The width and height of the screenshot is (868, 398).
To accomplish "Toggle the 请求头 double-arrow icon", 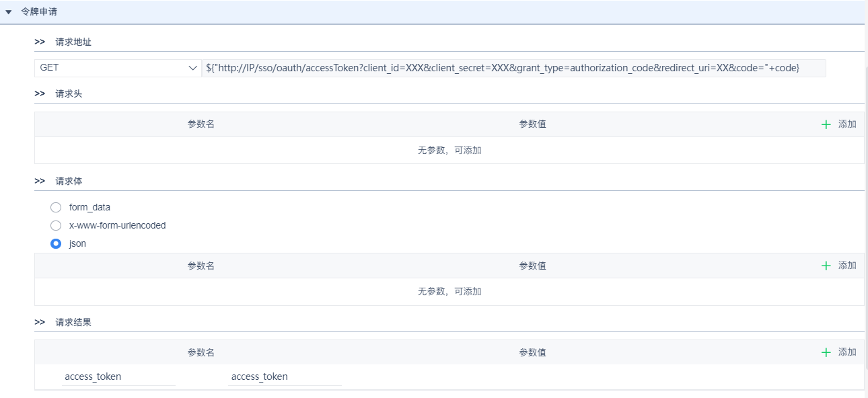I will click(x=40, y=94).
